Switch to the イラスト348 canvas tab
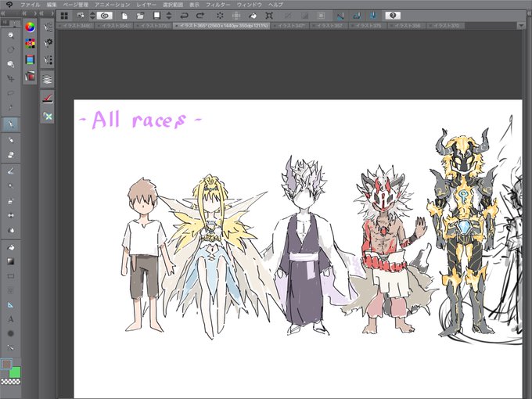Viewport: 532px width, 399px height. [75, 26]
